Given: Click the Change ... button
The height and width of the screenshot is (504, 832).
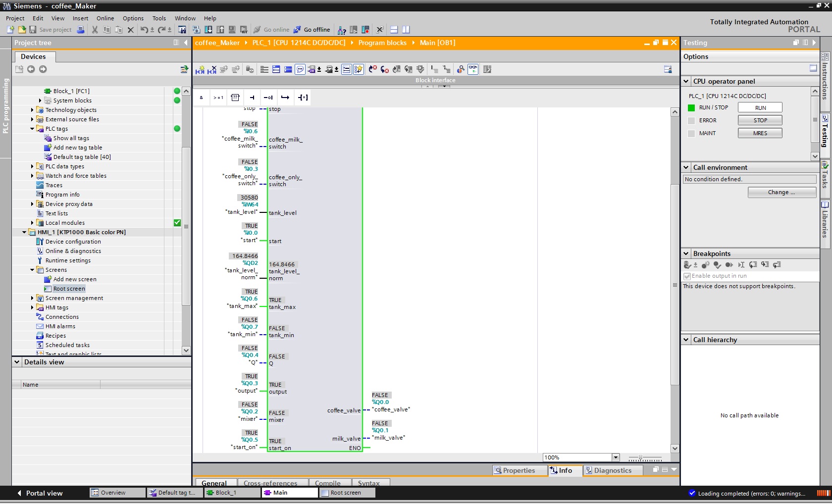Looking at the screenshot, I should 781,192.
